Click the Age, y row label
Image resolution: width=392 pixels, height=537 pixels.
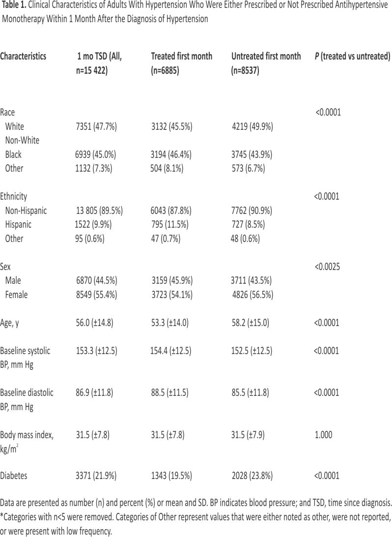(10, 323)
